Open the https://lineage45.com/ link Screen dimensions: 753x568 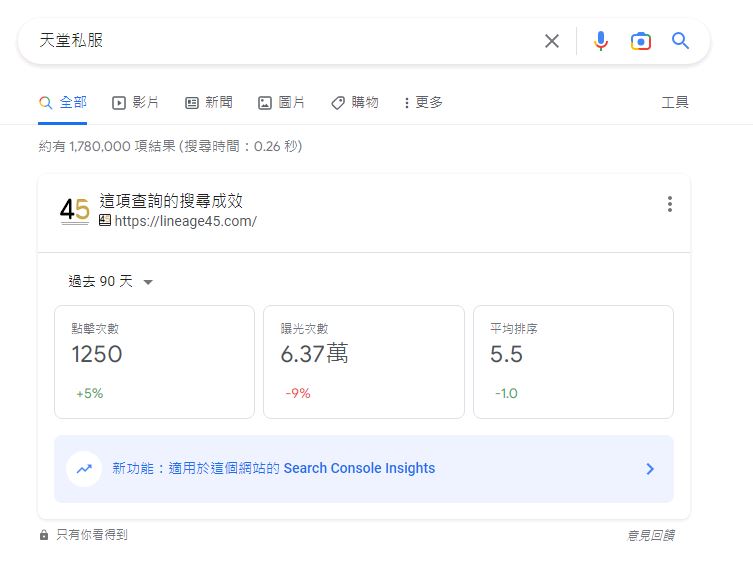[185, 221]
